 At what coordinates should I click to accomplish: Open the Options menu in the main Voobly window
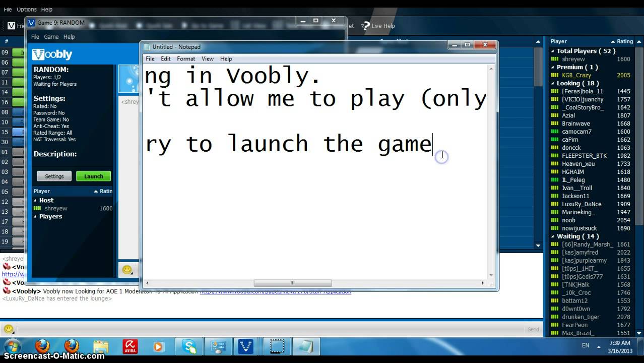click(x=27, y=9)
